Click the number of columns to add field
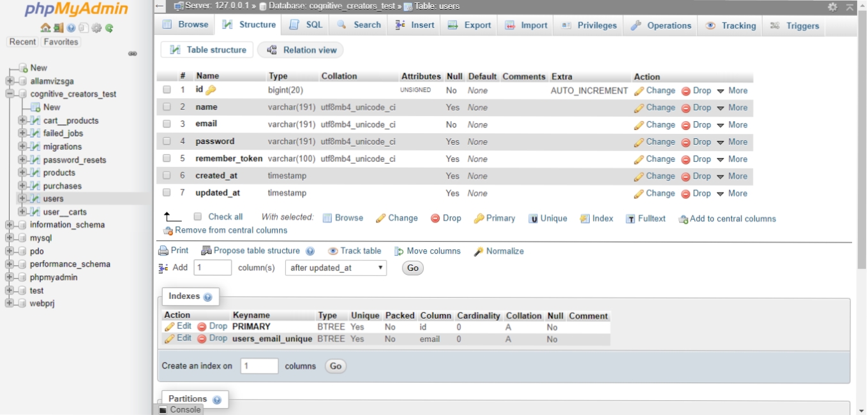This screenshot has height=415, width=868. pos(213,268)
